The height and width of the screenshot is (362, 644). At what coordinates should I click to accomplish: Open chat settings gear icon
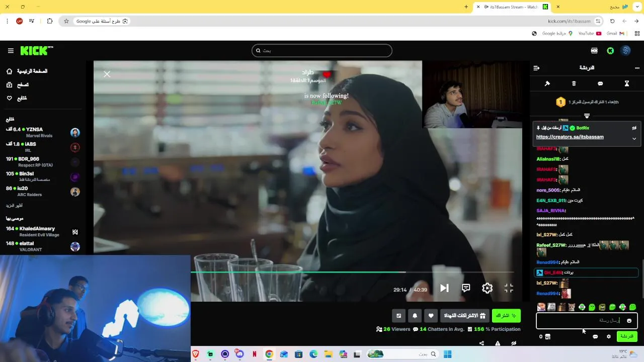(x=609, y=337)
